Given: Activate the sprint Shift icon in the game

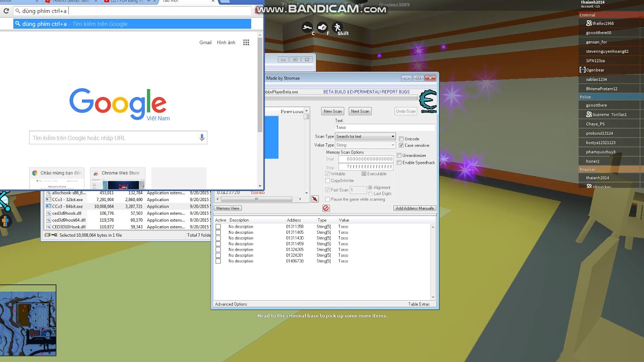Looking at the screenshot, I should coord(338,28).
